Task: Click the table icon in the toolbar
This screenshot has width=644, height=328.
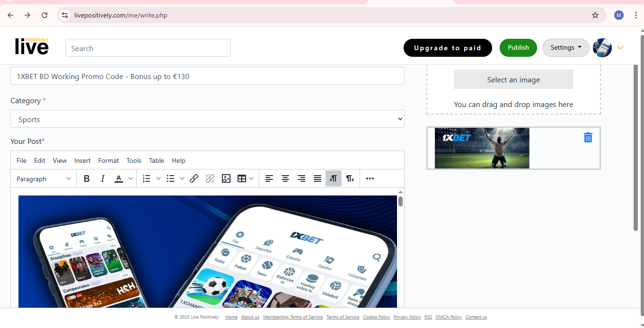Action: (x=242, y=178)
